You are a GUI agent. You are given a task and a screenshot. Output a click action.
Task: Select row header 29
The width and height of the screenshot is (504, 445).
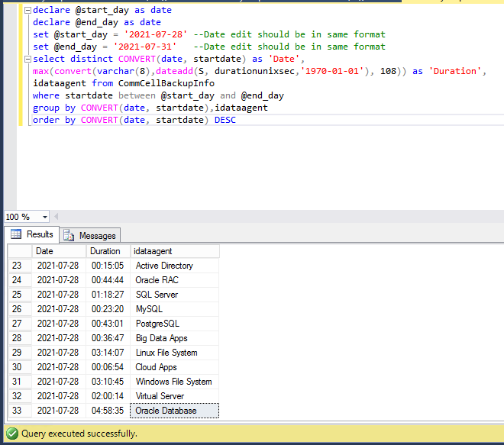(20, 353)
